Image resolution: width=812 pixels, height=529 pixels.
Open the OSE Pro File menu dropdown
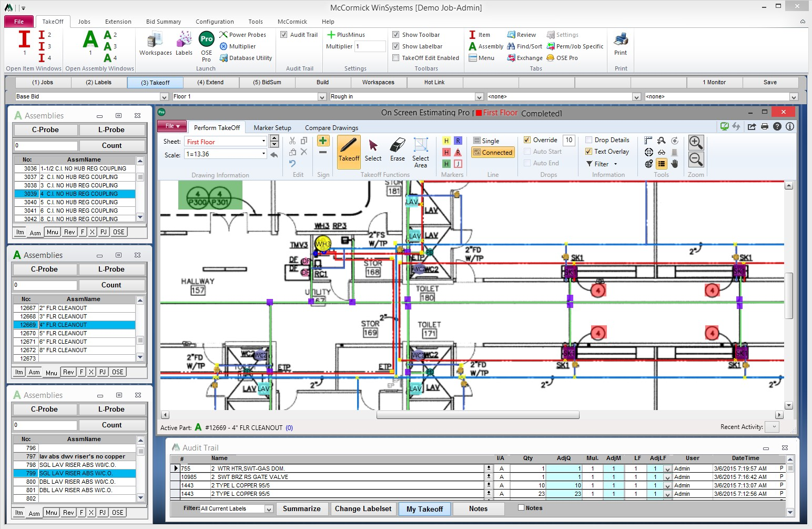click(x=172, y=126)
